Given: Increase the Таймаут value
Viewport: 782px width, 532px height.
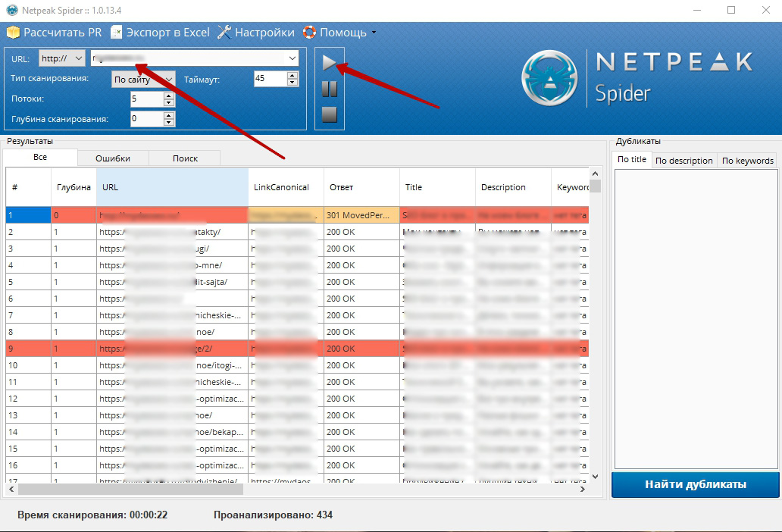Looking at the screenshot, I should [x=292, y=75].
